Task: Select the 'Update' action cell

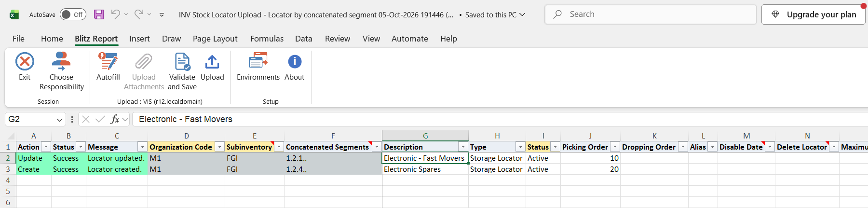Action: tap(34, 158)
